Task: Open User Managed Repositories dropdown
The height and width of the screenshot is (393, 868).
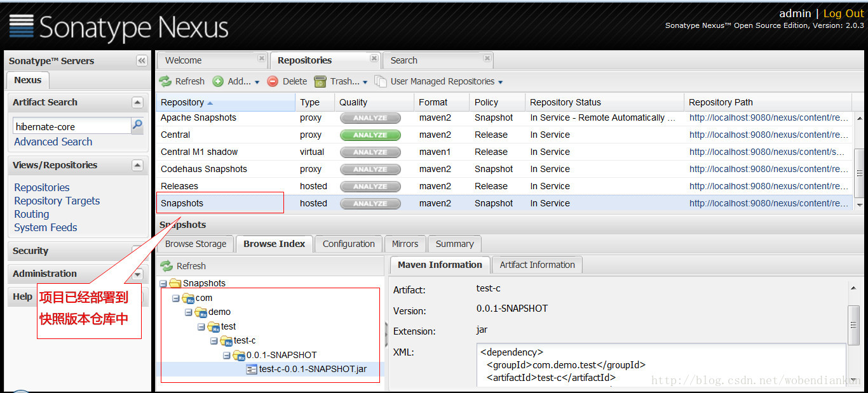Action: 439,81
